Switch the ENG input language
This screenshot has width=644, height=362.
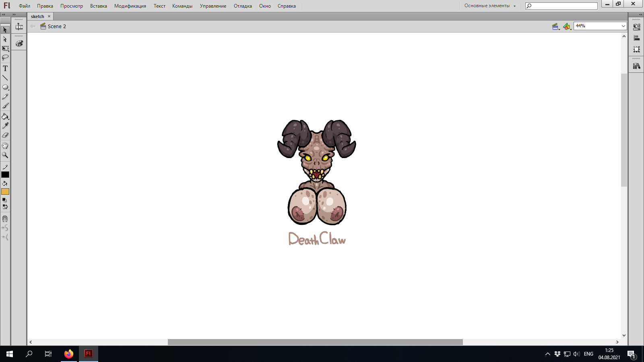[x=588, y=354]
